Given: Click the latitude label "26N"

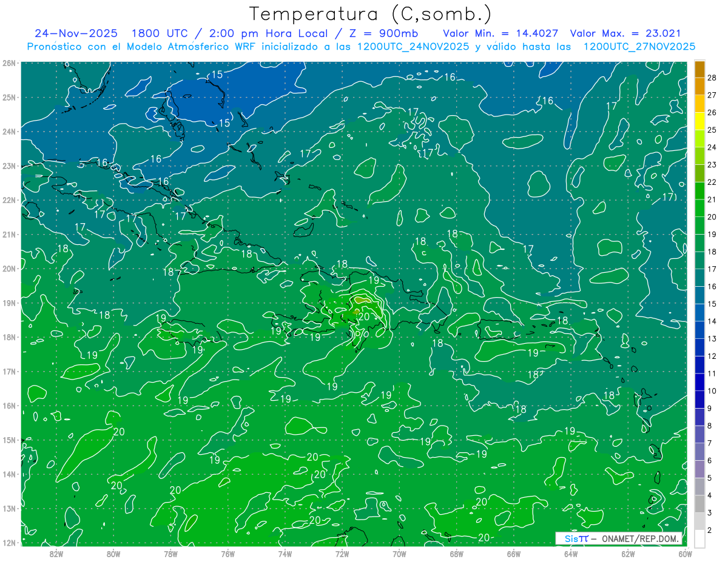Looking at the screenshot, I should pyautogui.click(x=9, y=63).
